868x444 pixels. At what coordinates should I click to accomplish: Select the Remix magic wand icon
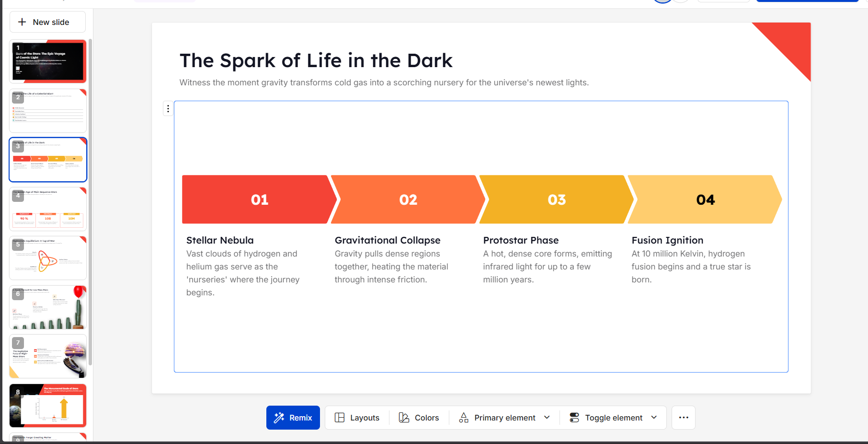click(278, 417)
